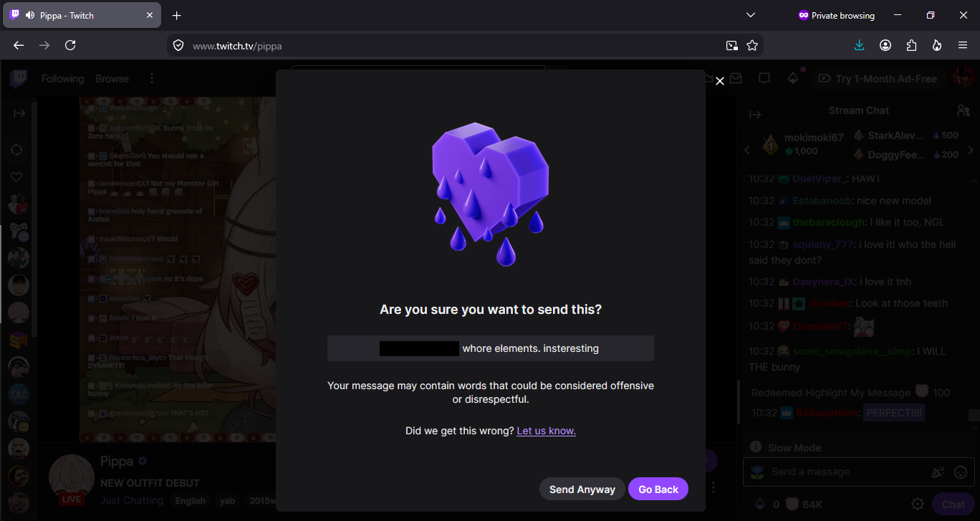This screenshot has width=980, height=521.
Task: Open the chat community users icon
Action: (x=963, y=111)
